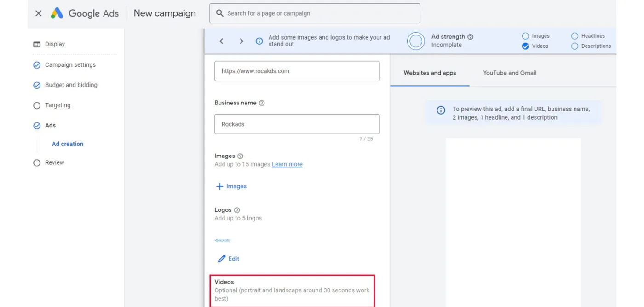This screenshot has height=307, width=644.
Task: Click the New campaign title text
Action: point(165,13)
